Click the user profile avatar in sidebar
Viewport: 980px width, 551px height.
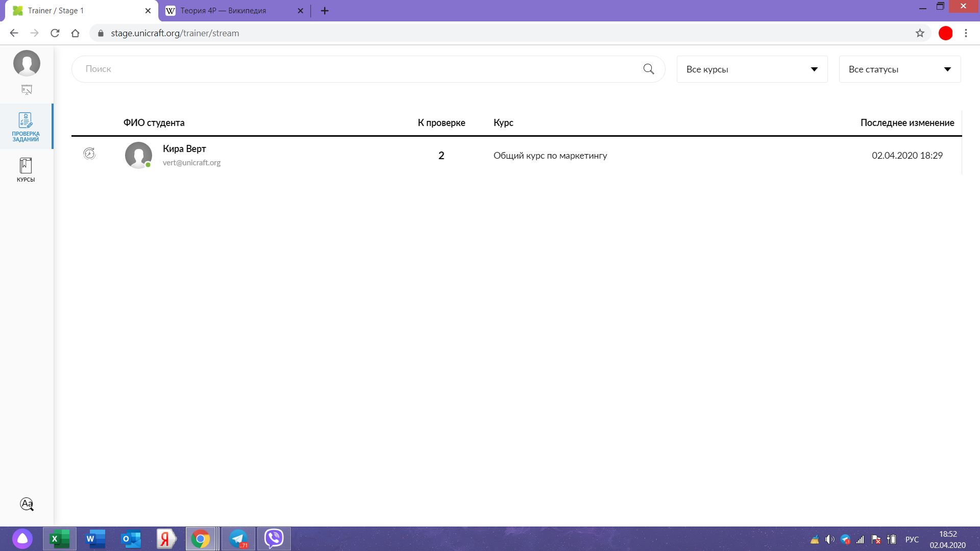pos(27,63)
